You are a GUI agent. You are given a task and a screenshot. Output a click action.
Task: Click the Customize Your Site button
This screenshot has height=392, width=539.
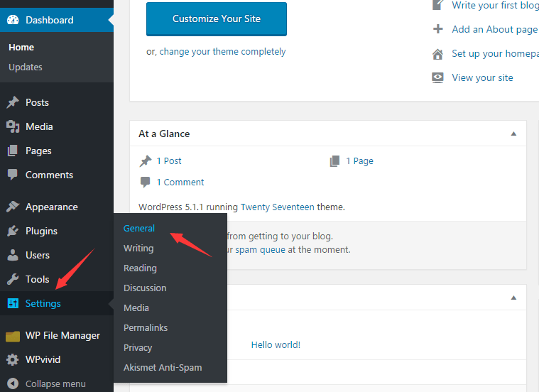point(217,19)
